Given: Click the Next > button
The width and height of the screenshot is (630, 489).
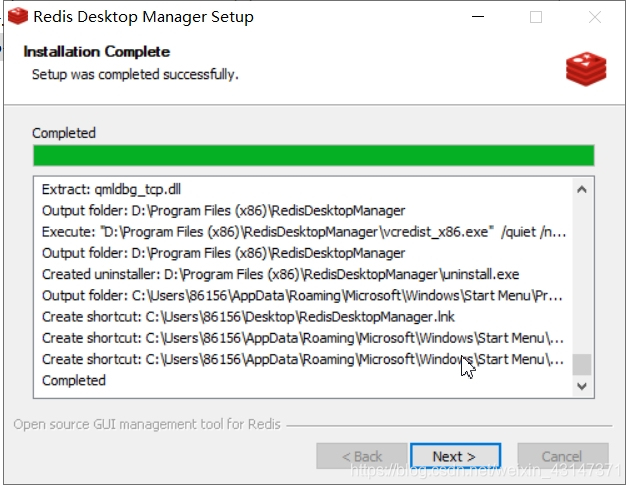Looking at the screenshot, I should tap(455, 456).
